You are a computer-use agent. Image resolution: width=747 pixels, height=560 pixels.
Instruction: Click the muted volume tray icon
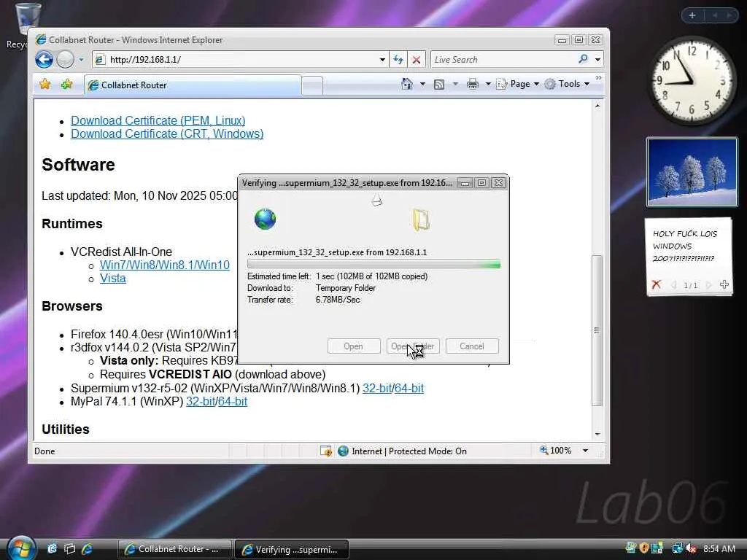click(692, 548)
